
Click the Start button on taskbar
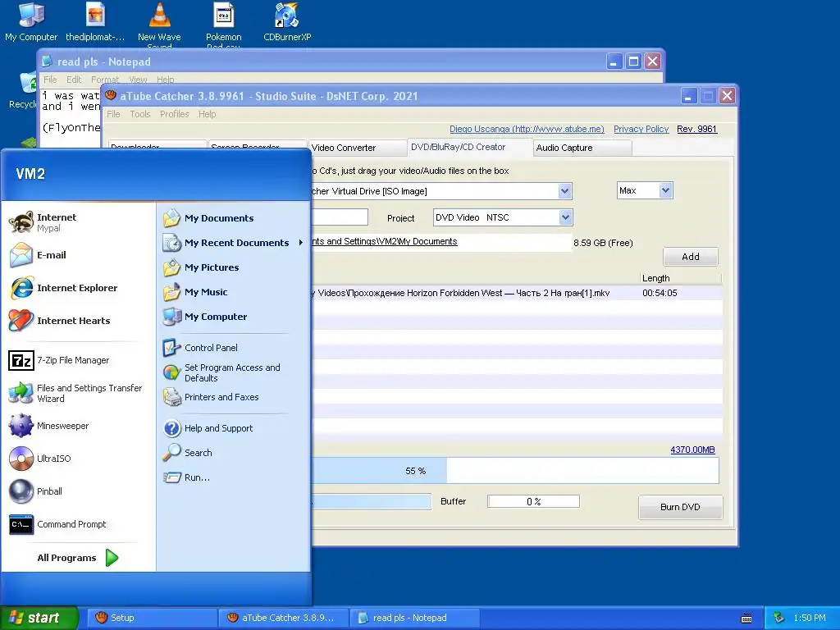pyautogui.click(x=39, y=618)
